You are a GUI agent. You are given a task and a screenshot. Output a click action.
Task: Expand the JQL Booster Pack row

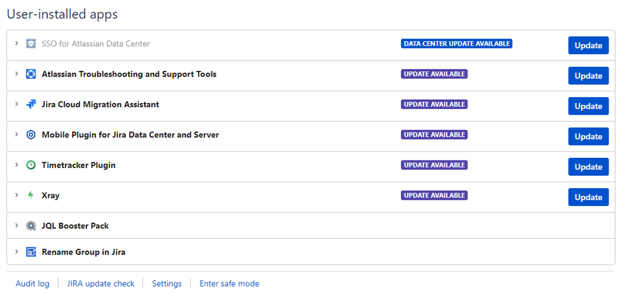tap(16, 225)
